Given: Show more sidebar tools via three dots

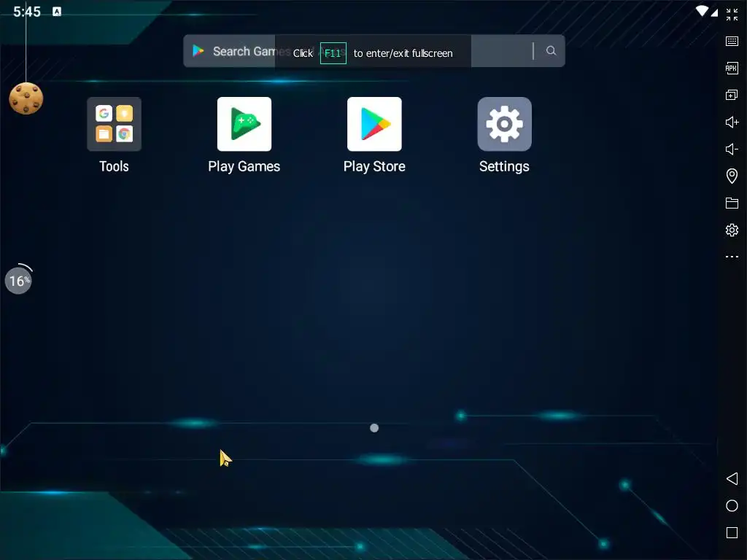Looking at the screenshot, I should pos(732,257).
